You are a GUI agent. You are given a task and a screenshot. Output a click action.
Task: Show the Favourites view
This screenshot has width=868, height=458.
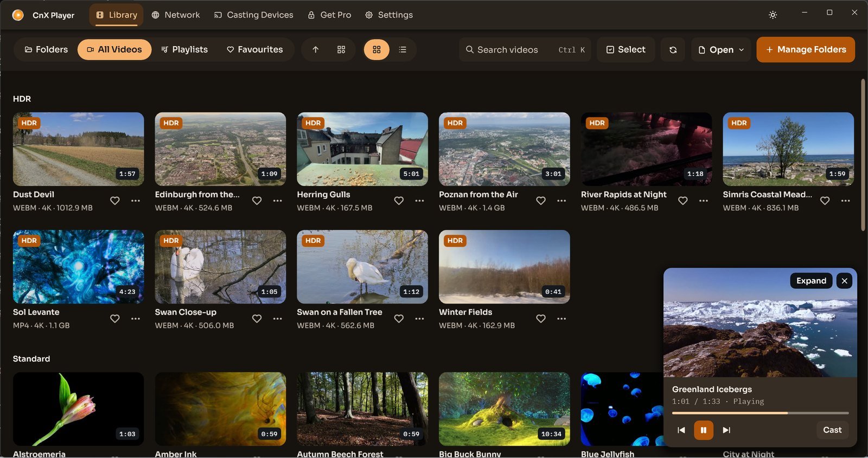[255, 49]
